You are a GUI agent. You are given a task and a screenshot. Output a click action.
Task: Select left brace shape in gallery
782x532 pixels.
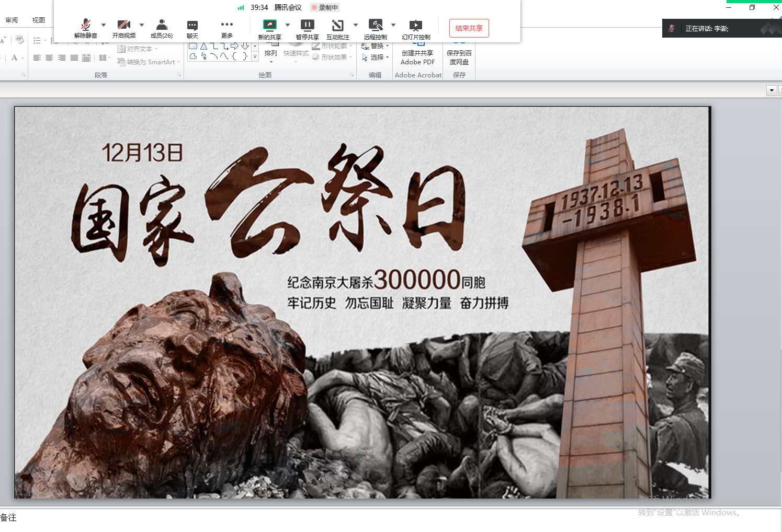[x=234, y=56]
